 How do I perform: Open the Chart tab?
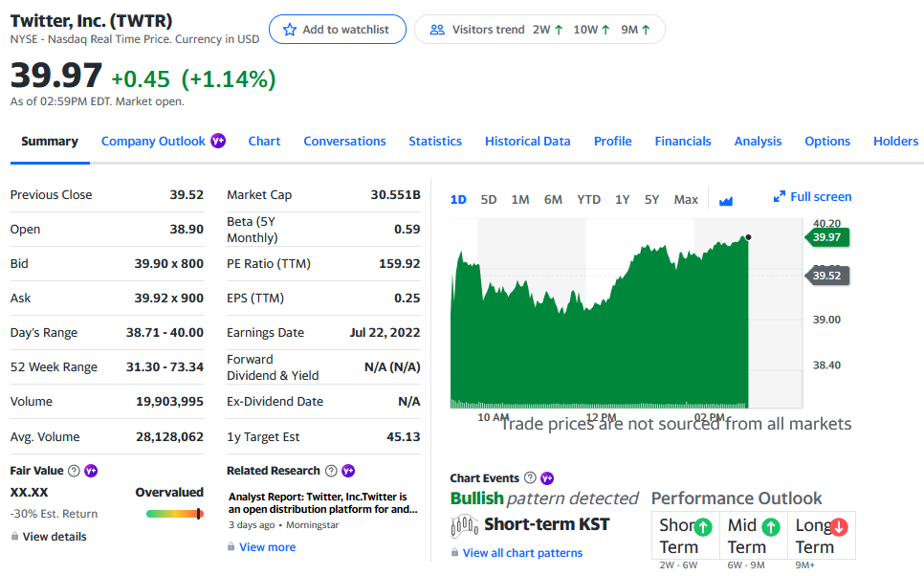[x=264, y=141]
